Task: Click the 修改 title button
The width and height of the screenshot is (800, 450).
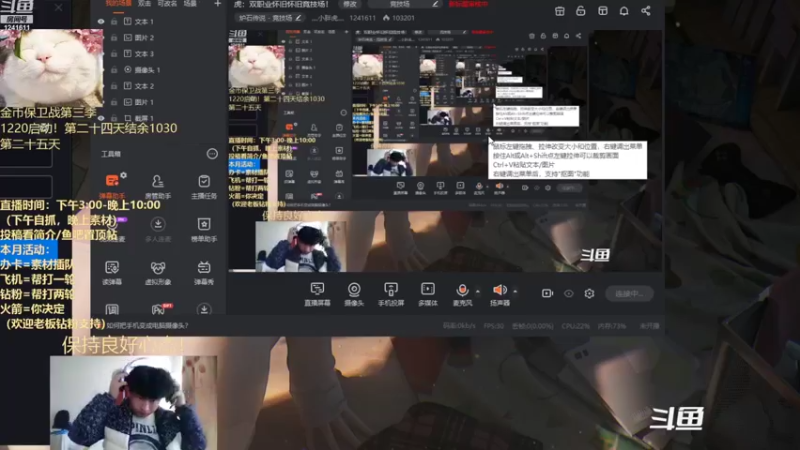Action: [349, 4]
